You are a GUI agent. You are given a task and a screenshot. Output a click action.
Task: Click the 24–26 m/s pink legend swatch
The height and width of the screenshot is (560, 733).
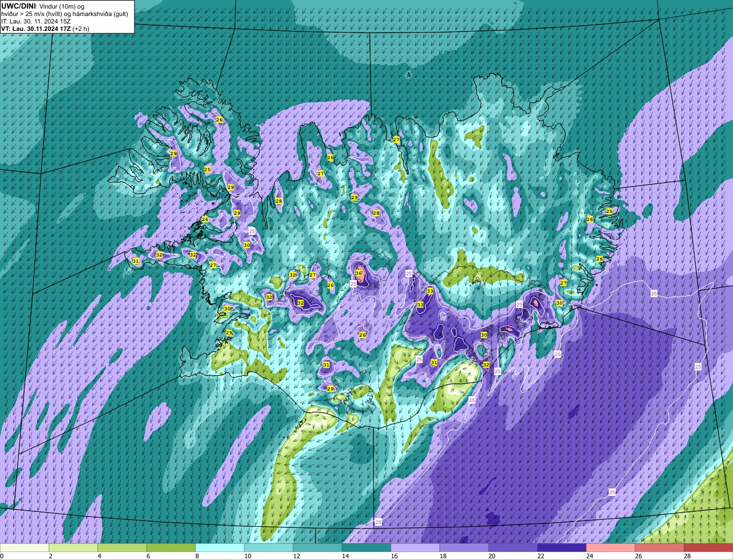point(611,547)
